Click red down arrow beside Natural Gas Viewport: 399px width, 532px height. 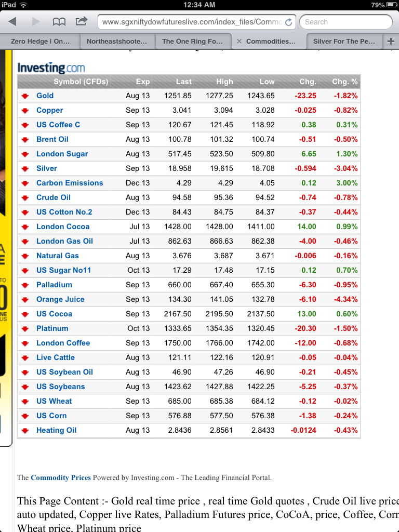pos(25,256)
